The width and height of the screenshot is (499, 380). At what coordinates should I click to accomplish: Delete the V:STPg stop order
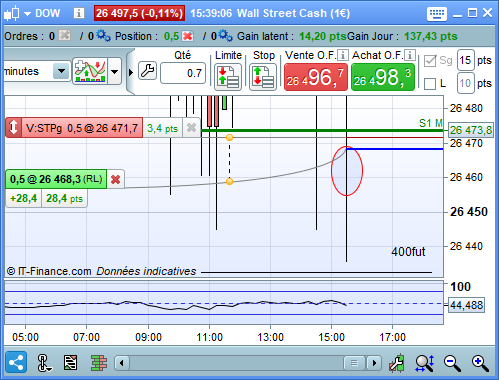191,128
